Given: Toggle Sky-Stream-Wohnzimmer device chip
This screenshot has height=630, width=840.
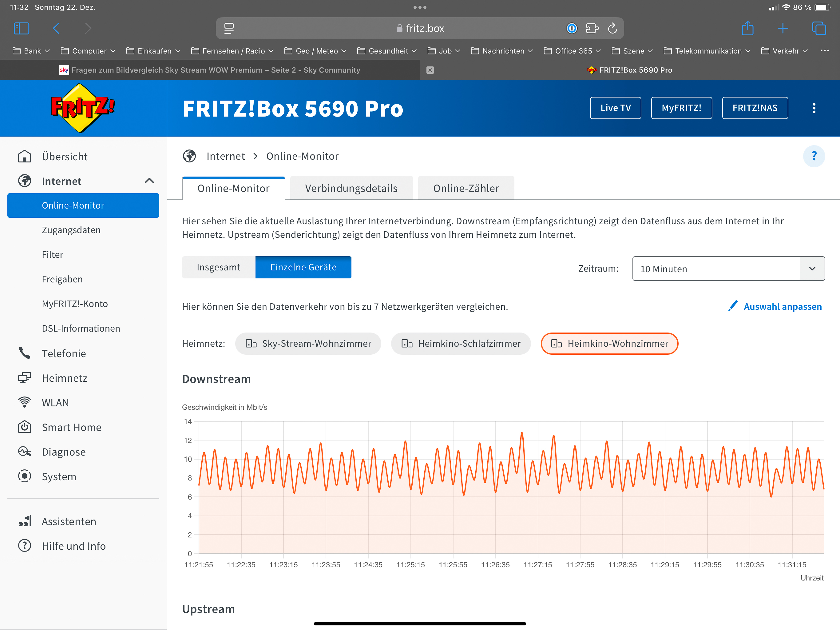Looking at the screenshot, I should [x=308, y=344].
